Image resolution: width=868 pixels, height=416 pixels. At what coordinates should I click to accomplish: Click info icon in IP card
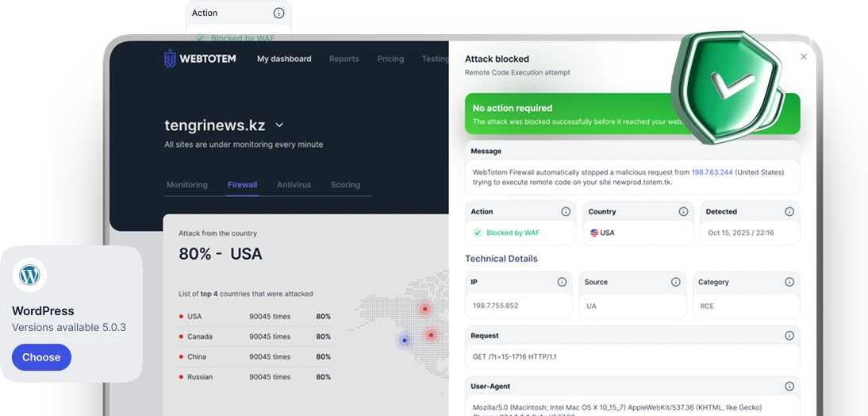[x=562, y=282]
